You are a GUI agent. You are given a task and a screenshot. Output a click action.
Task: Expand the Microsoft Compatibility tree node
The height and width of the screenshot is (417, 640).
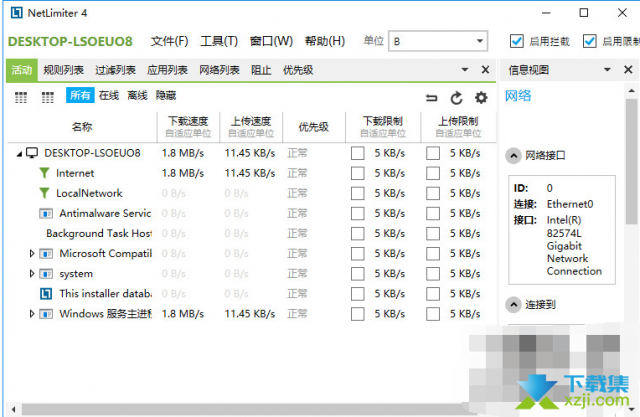pyautogui.click(x=32, y=253)
